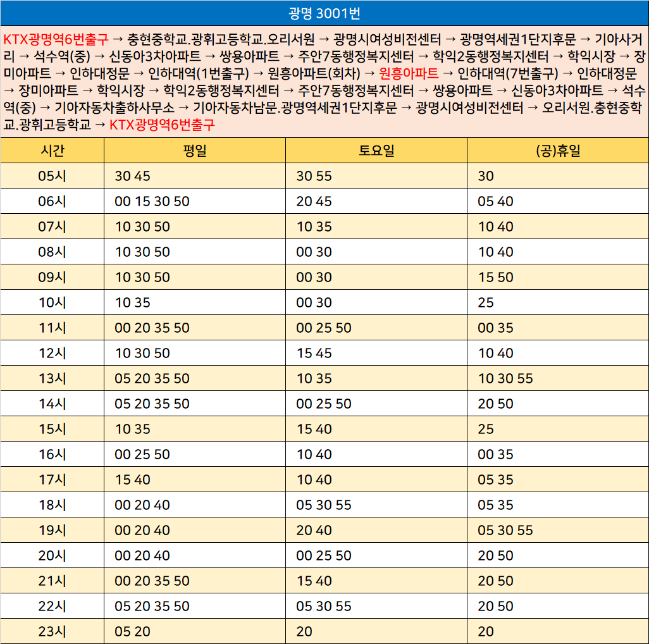This screenshot has width=649, height=644.
Task: Click weekday '00 20 35 50' in 11시 row
Action: tap(152, 328)
